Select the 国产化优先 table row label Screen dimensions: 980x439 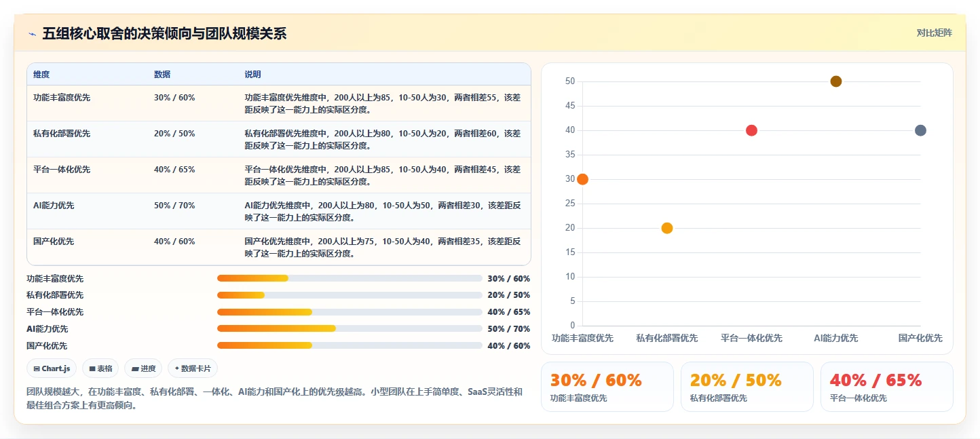pos(54,242)
